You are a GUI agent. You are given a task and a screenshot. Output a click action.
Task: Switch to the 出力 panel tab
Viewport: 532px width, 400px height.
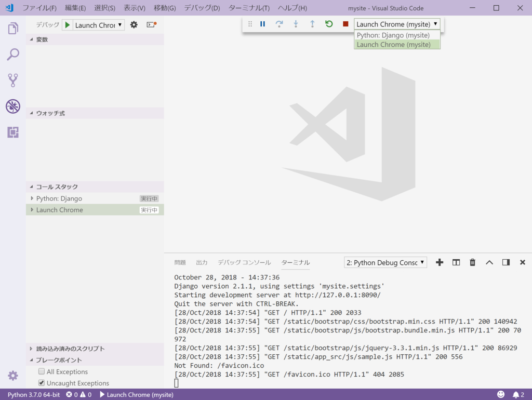click(x=202, y=262)
